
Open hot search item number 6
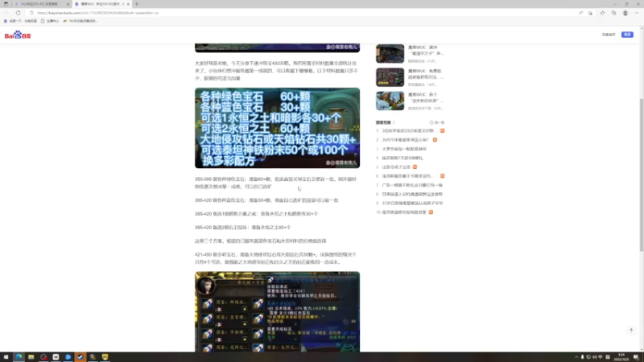pos(408,175)
